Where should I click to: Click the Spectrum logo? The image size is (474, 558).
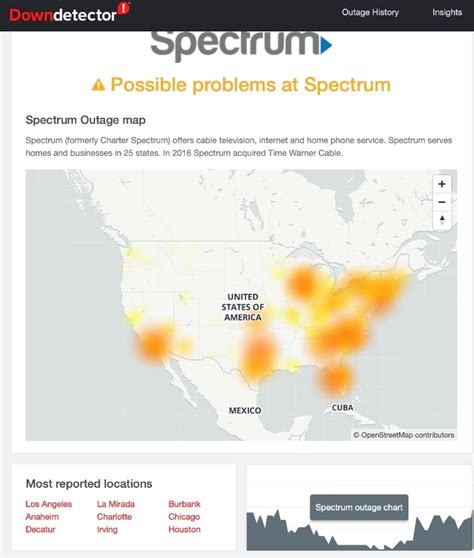point(241,45)
